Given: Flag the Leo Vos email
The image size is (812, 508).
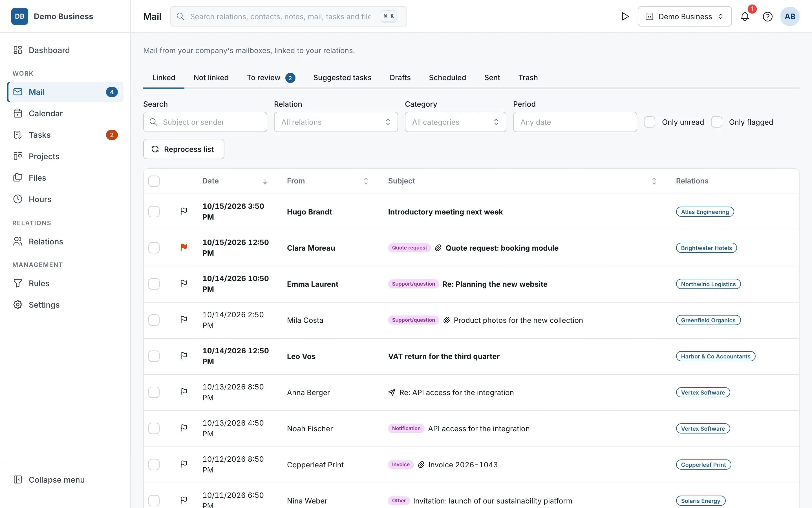Looking at the screenshot, I should pyautogui.click(x=184, y=356).
